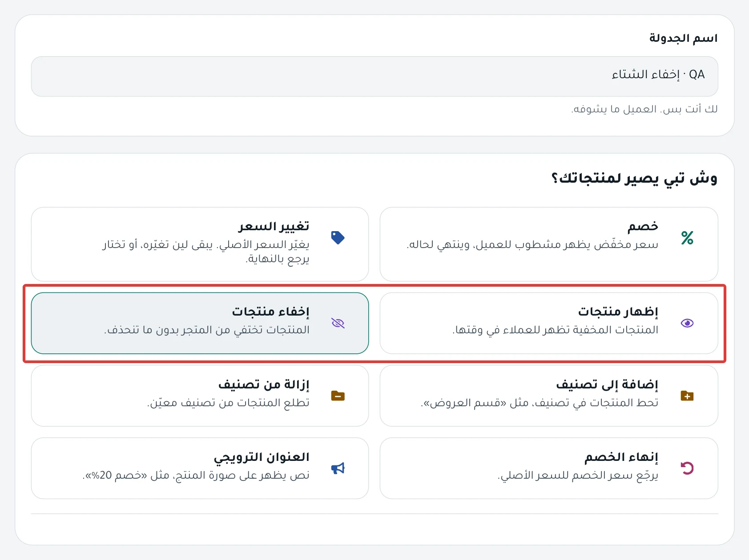The image size is (749, 560).
Task: Click the crossed-eye icon for إخفاء منتجات
Action: tap(338, 323)
